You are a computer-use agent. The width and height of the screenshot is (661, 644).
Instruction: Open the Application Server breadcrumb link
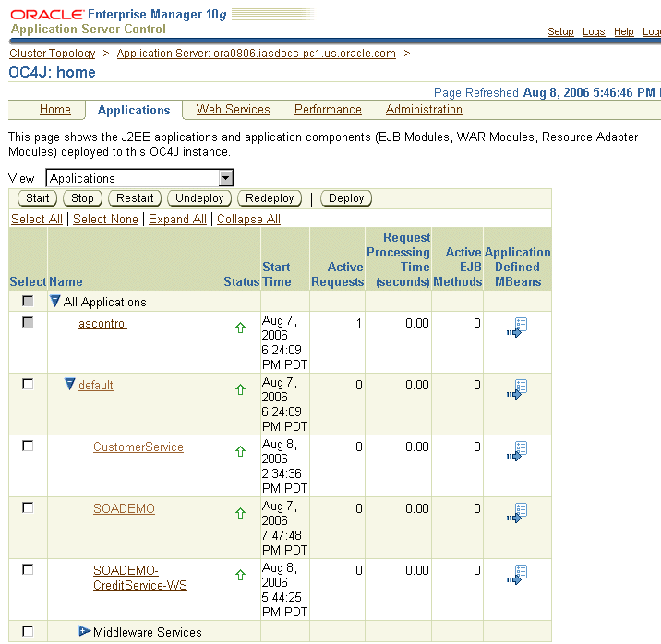pos(257,54)
